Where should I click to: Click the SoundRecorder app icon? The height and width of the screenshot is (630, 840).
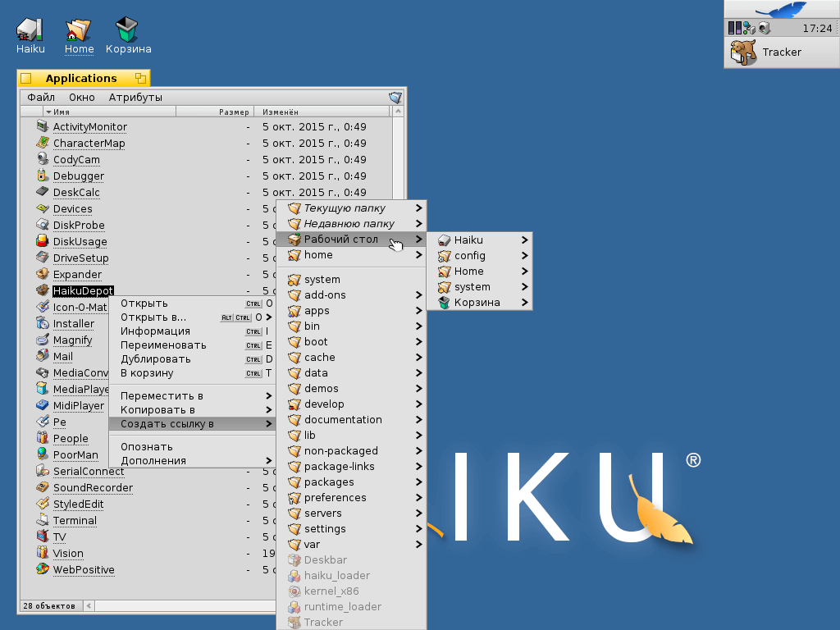tap(43, 487)
